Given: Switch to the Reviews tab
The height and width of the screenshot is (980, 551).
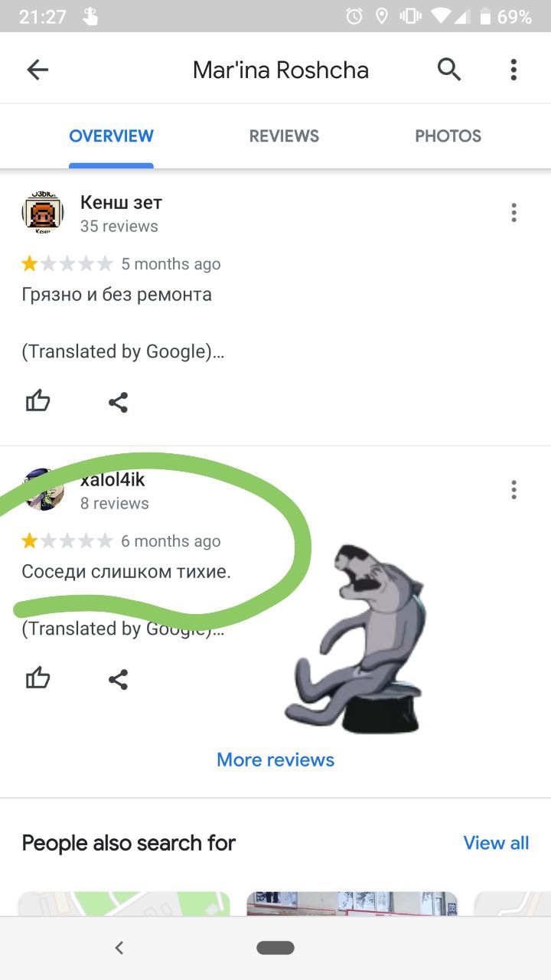Looking at the screenshot, I should [284, 136].
